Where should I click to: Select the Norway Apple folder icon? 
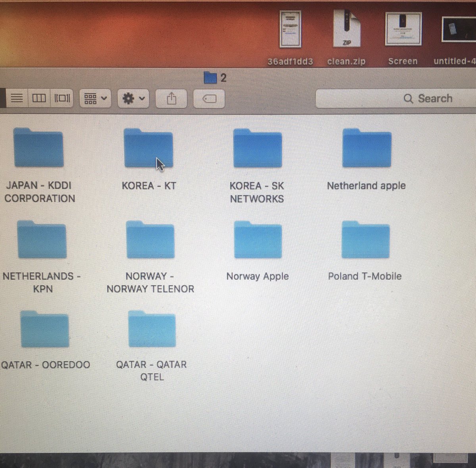[x=258, y=239]
